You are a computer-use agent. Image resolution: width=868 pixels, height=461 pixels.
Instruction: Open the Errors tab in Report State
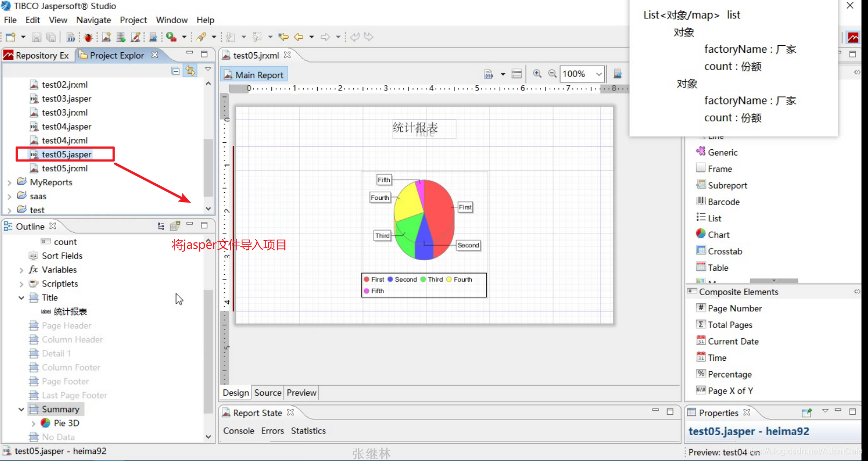pos(272,431)
